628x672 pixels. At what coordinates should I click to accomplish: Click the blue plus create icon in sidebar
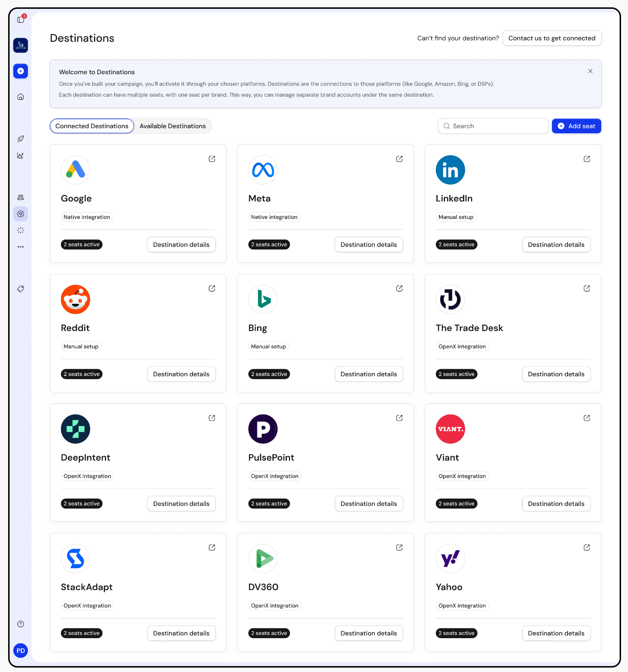(x=21, y=71)
